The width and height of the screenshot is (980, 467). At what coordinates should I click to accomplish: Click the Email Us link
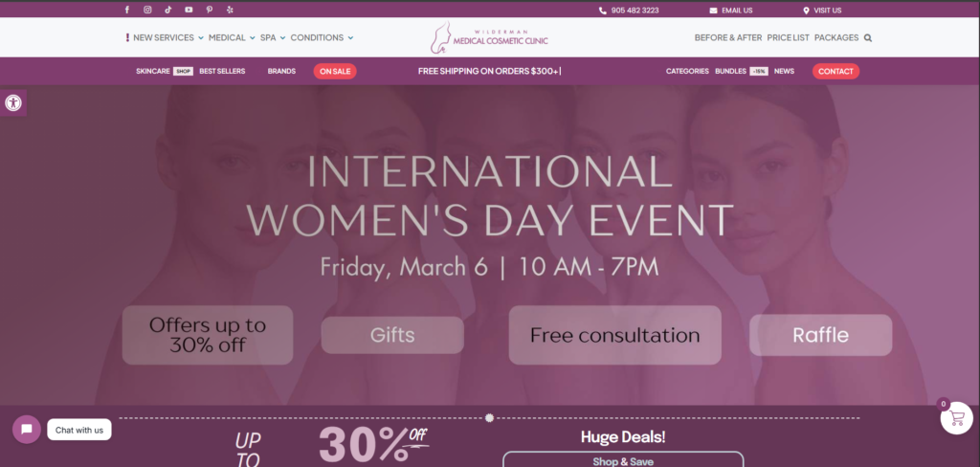[731, 11]
